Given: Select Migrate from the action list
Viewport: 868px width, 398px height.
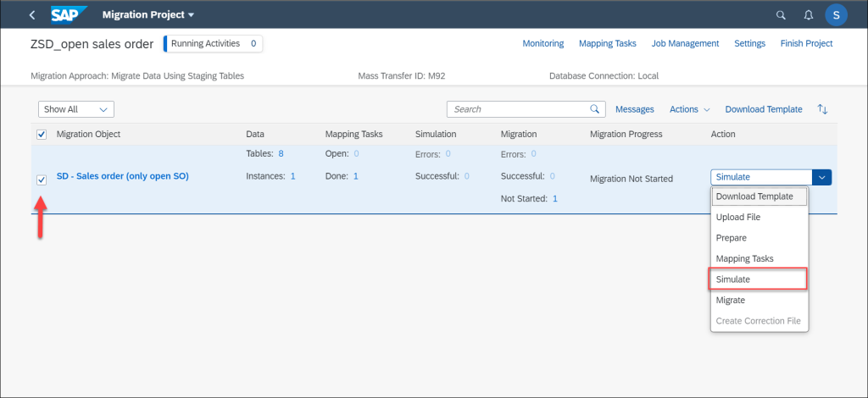Looking at the screenshot, I should click(759, 300).
